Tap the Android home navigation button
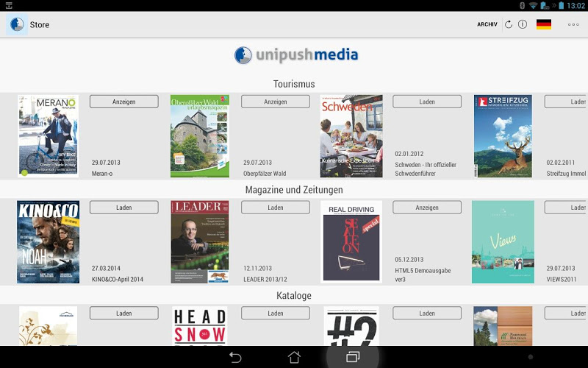The width and height of the screenshot is (588, 368). pos(294,357)
